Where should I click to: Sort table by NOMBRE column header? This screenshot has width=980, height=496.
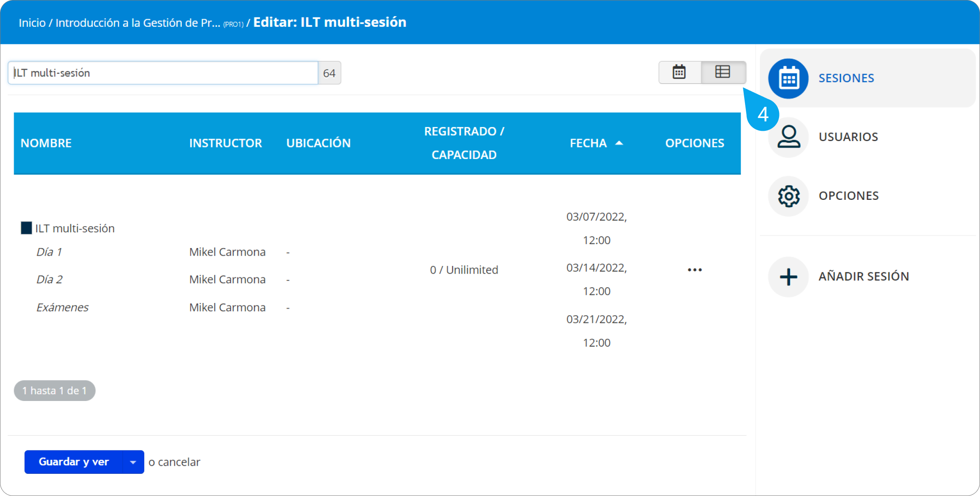46,143
